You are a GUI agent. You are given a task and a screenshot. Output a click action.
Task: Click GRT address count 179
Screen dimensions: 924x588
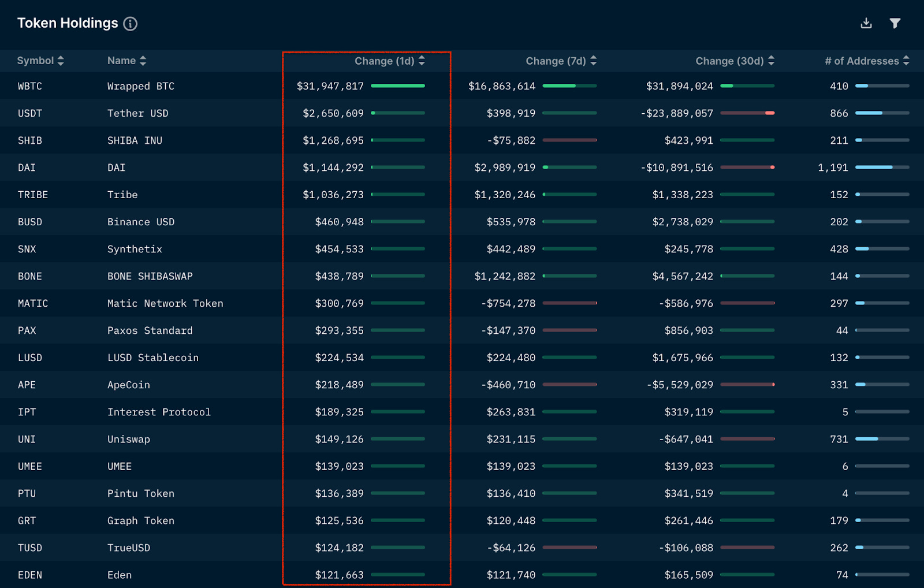tap(839, 520)
